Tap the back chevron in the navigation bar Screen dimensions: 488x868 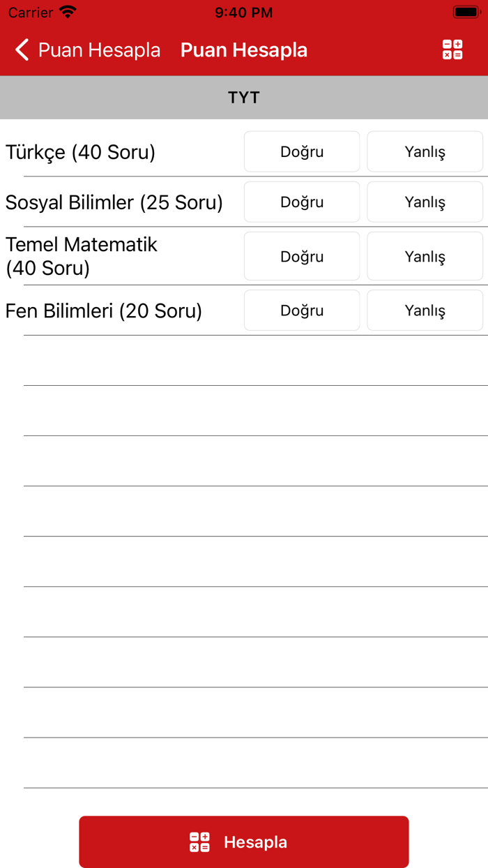tap(21, 50)
